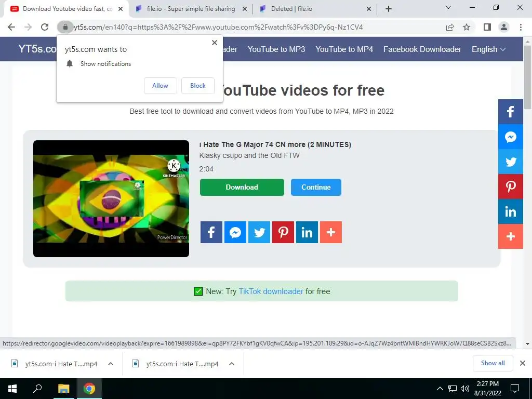532x399 pixels.
Task: Click the blue Continue button
Action: click(x=316, y=187)
